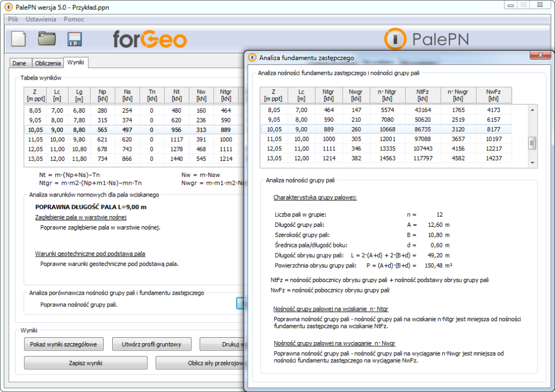Click the Open folder icon
555x392 pixels.
[x=47, y=39]
